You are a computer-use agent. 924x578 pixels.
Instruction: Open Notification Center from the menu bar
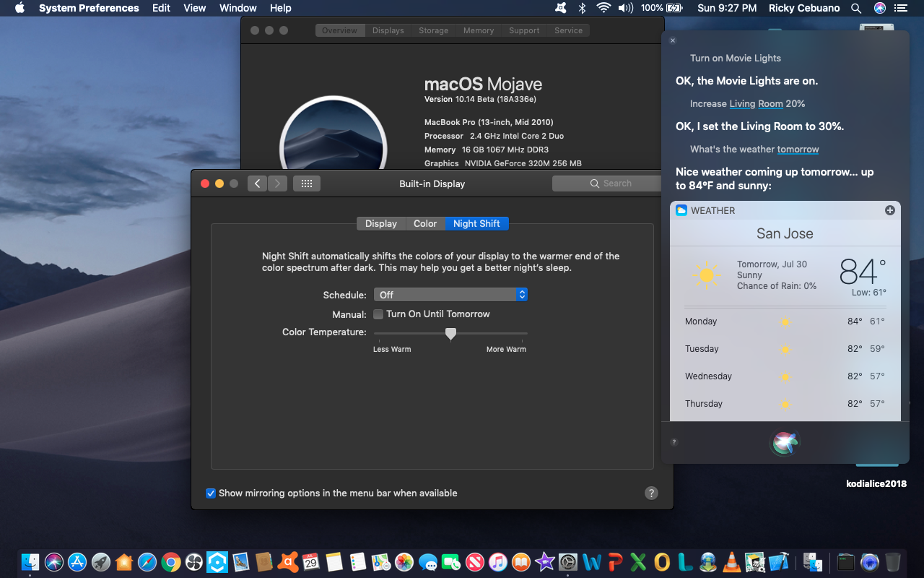click(x=899, y=8)
